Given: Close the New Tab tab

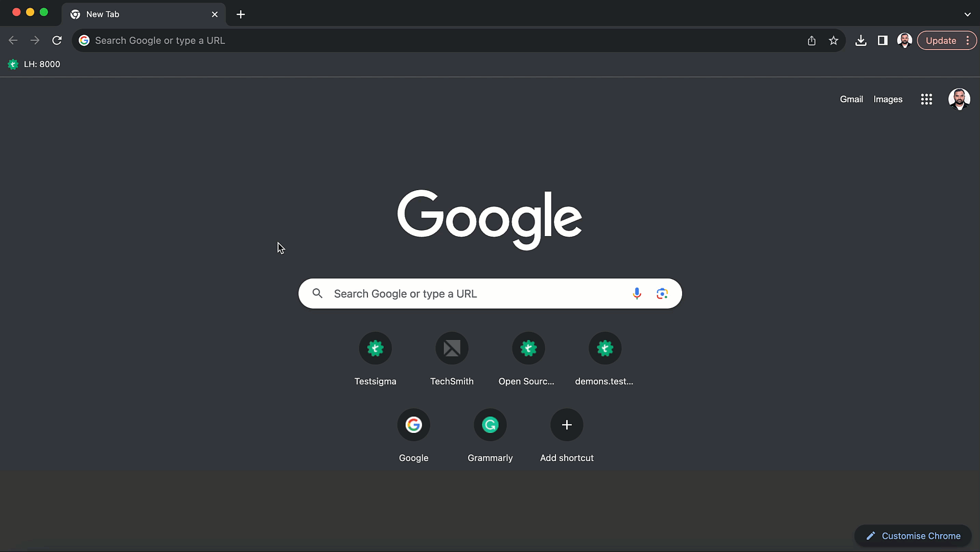Looking at the screenshot, I should [215, 14].
